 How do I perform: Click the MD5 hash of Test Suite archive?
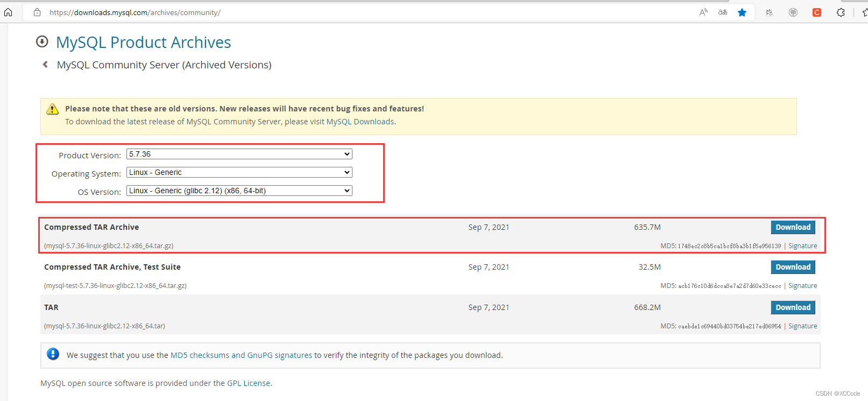point(729,286)
